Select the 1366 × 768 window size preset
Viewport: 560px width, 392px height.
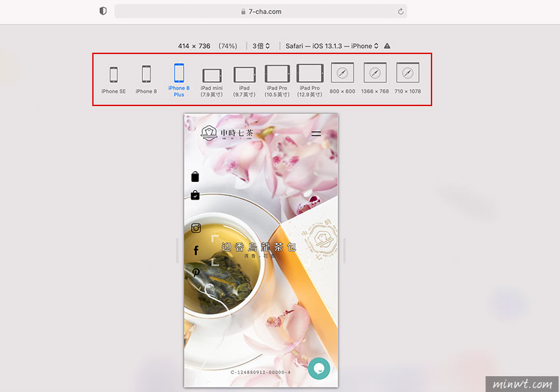(375, 78)
